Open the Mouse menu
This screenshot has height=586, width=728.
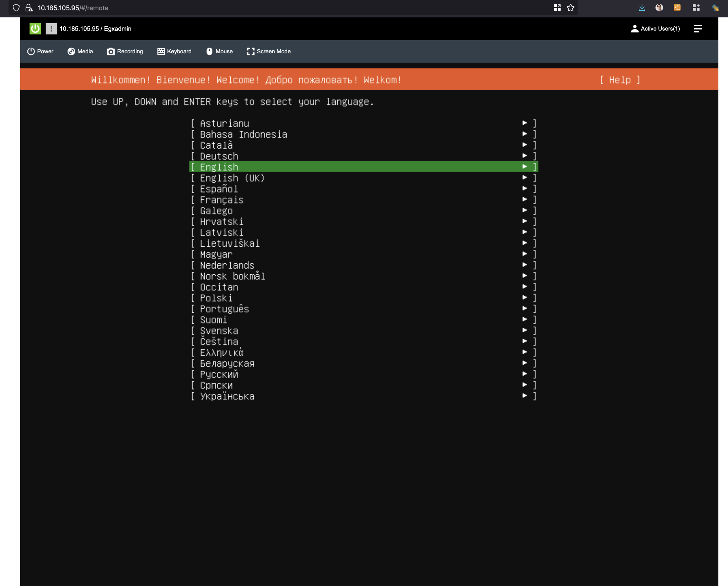[219, 51]
